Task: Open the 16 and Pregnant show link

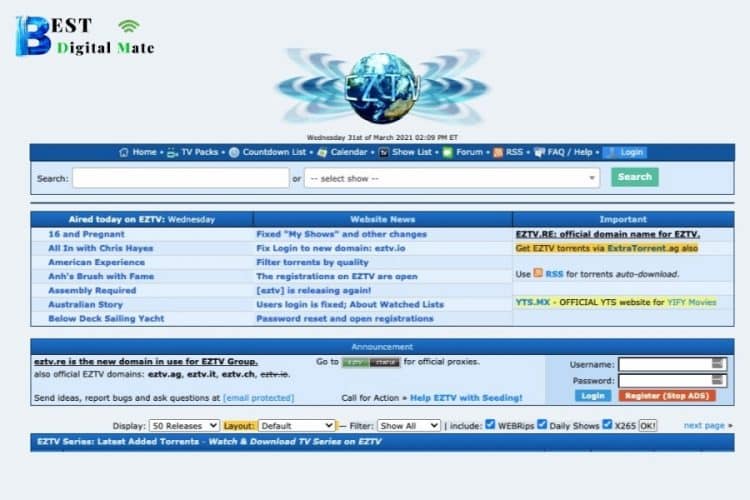Action: [x=86, y=234]
